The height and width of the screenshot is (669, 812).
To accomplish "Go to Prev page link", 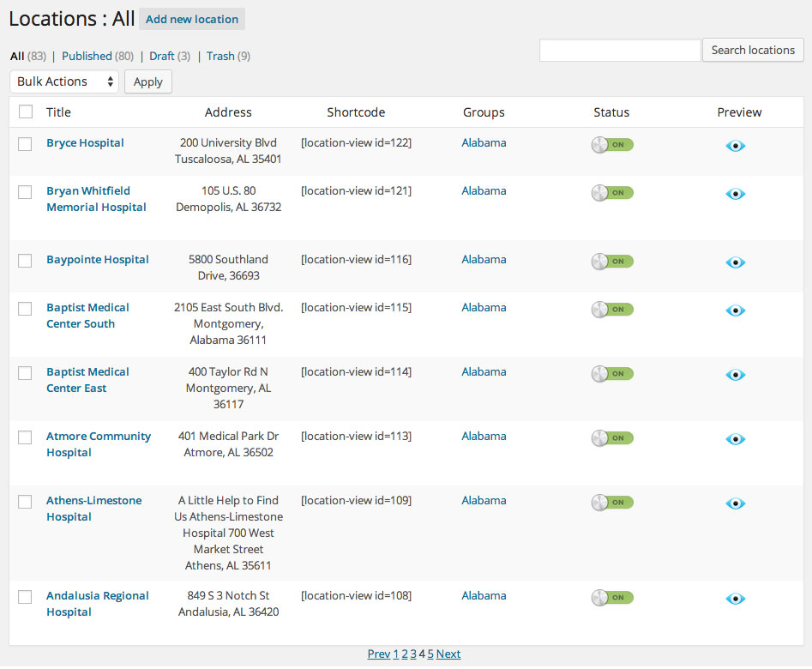I will coord(378,654).
